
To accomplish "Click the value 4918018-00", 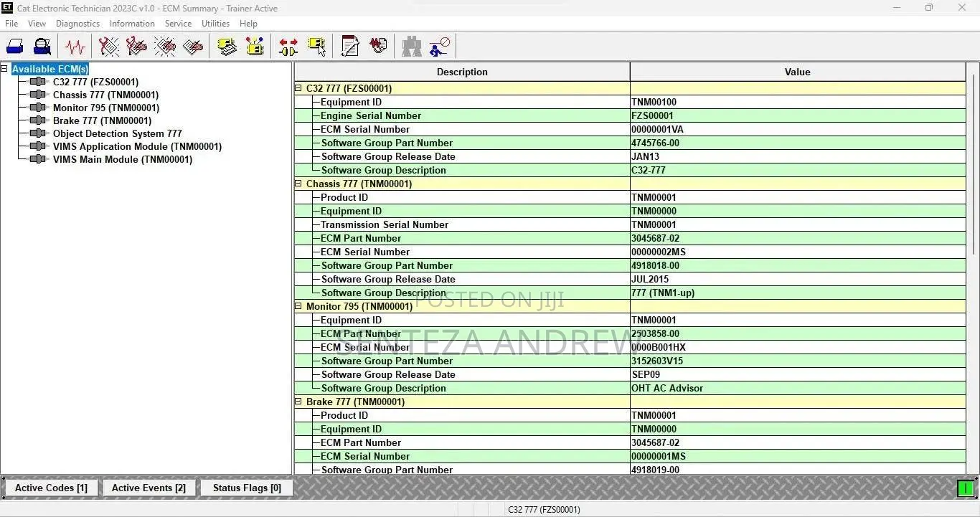I will 655,265.
